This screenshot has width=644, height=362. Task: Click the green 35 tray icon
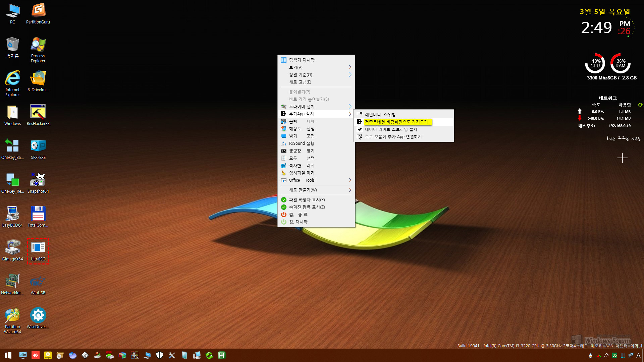(614, 355)
